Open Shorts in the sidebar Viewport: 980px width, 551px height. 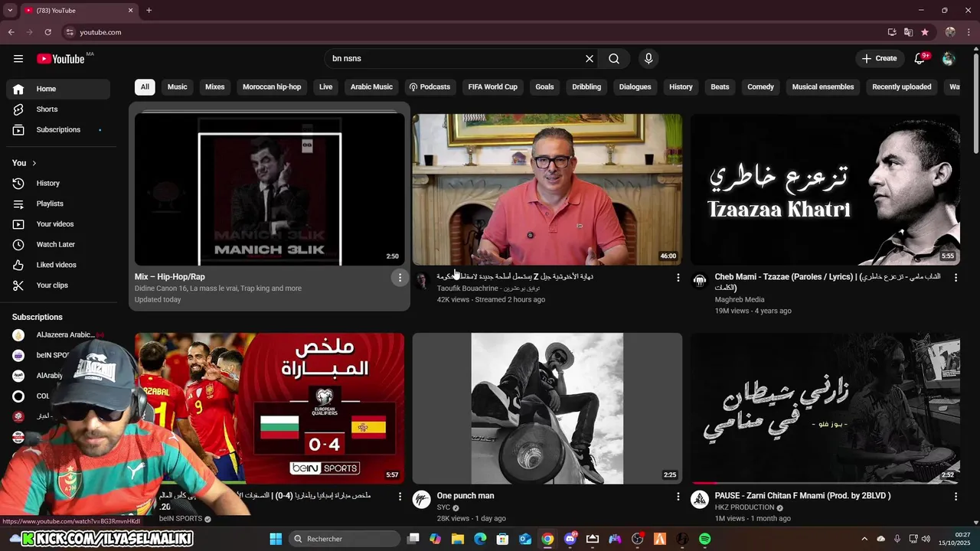[x=58, y=109]
